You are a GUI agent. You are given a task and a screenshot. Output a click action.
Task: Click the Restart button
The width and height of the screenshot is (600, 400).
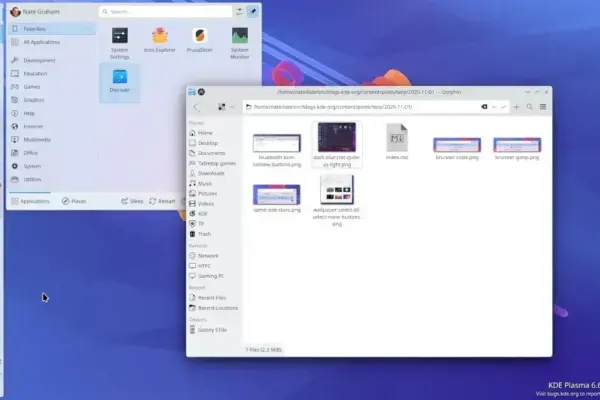click(x=162, y=201)
